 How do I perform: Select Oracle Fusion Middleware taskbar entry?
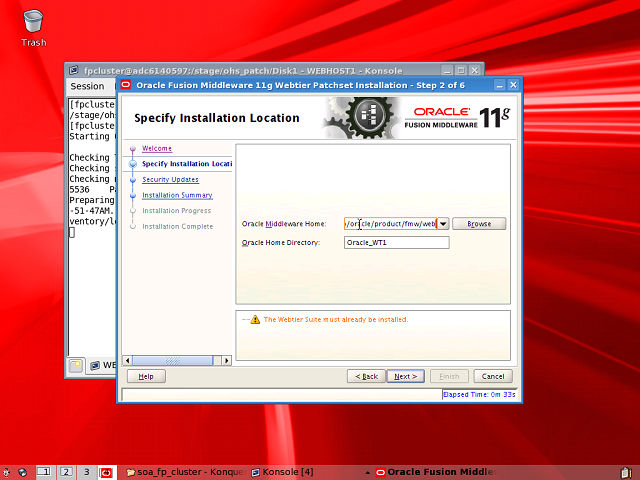point(436,472)
